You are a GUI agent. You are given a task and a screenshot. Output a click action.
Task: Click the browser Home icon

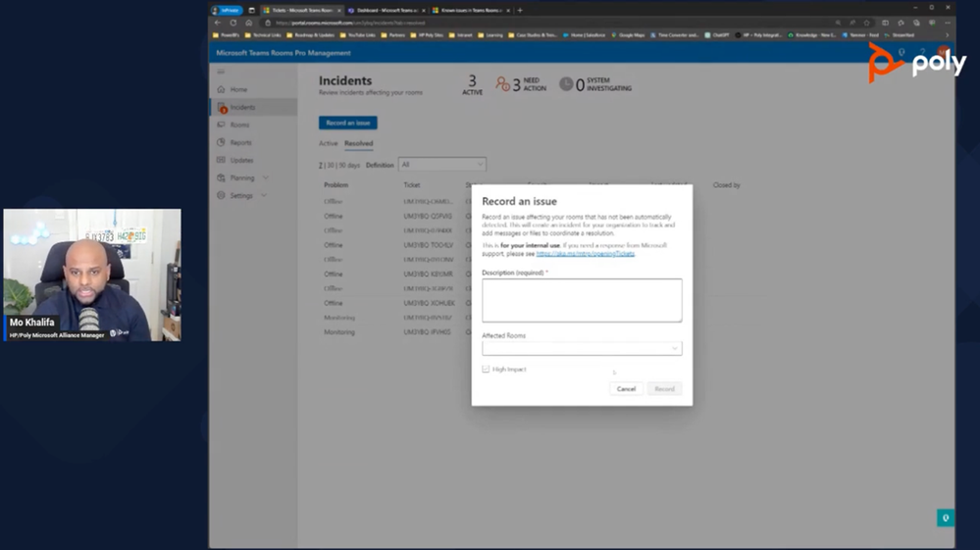(249, 23)
